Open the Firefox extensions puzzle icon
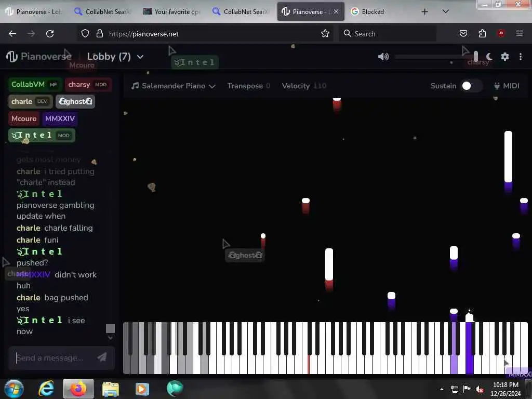The image size is (532, 399). 482,33
